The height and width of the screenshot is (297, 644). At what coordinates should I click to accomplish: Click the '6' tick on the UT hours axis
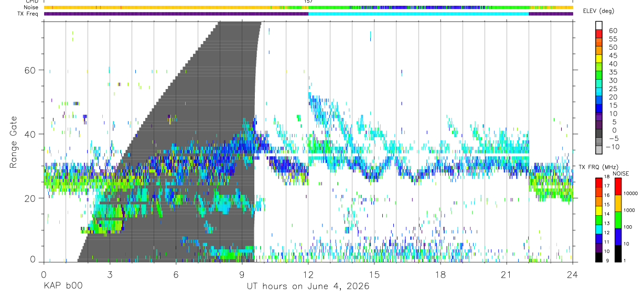pyautogui.click(x=176, y=274)
